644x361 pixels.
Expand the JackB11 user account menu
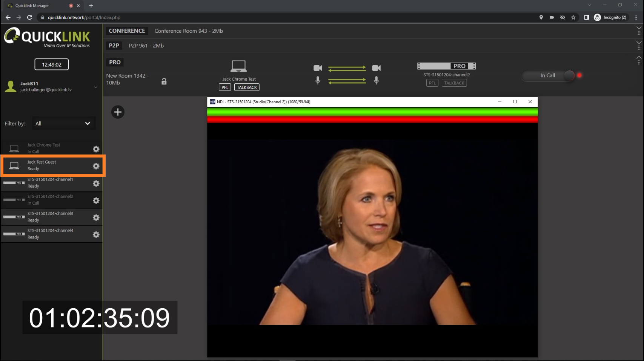(95, 87)
